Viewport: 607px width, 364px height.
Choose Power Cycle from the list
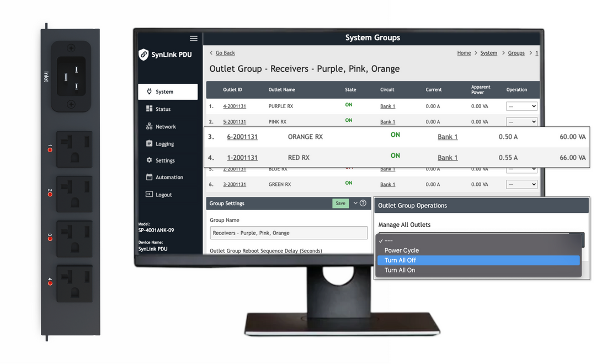[x=401, y=250]
